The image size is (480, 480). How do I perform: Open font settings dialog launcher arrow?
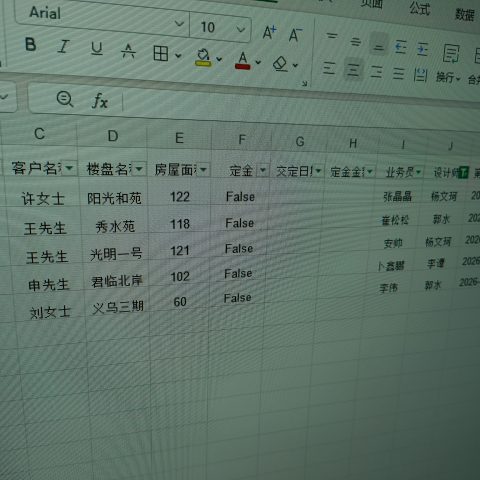click(304, 83)
